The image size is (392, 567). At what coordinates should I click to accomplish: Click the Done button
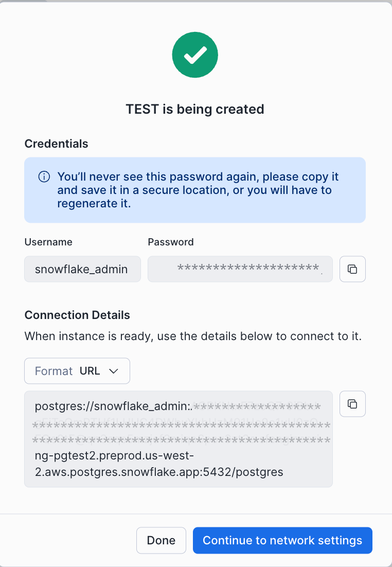click(161, 540)
